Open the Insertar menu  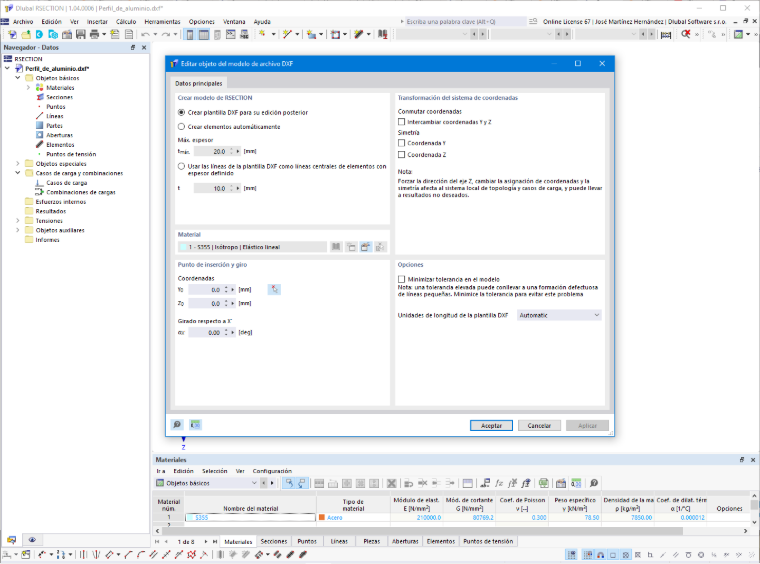[97, 22]
